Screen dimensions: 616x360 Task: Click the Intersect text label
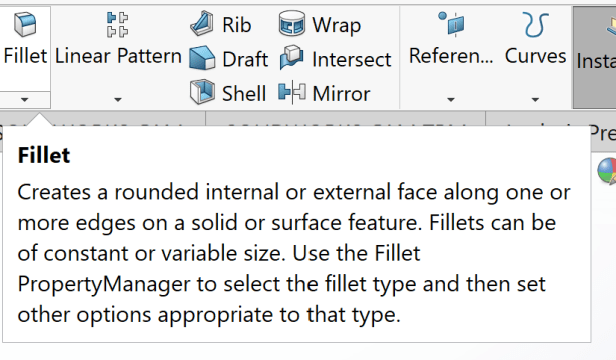point(352,60)
